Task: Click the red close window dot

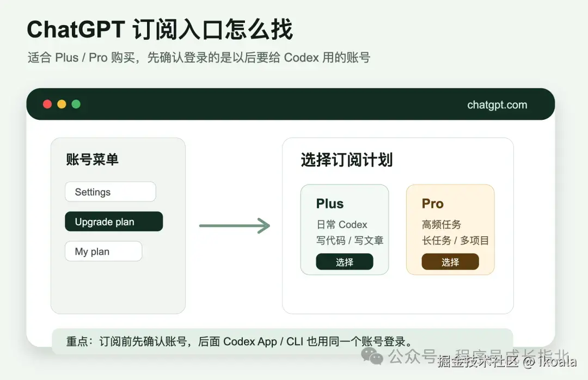Action: 47,104
